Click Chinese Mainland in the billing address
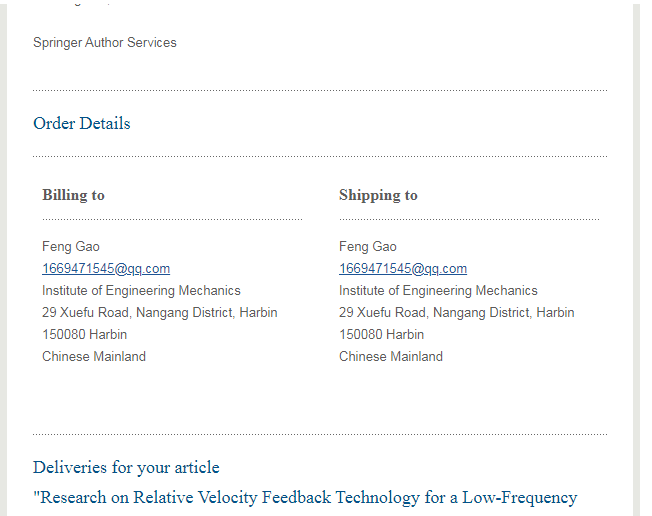The height and width of the screenshot is (516, 652). tap(94, 357)
